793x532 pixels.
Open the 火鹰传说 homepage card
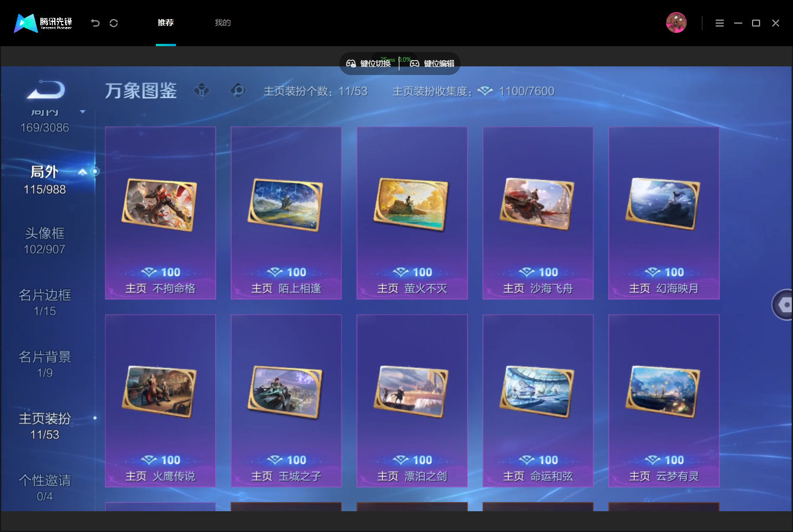(x=160, y=401)
